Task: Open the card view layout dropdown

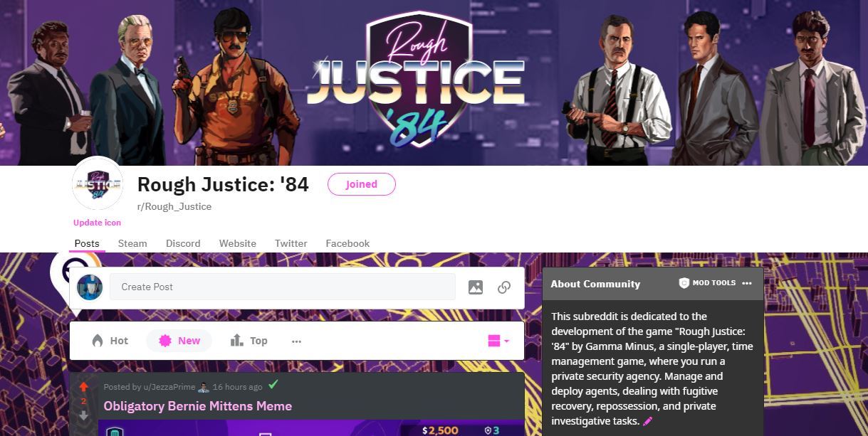Action: click(x=498, y=341)
